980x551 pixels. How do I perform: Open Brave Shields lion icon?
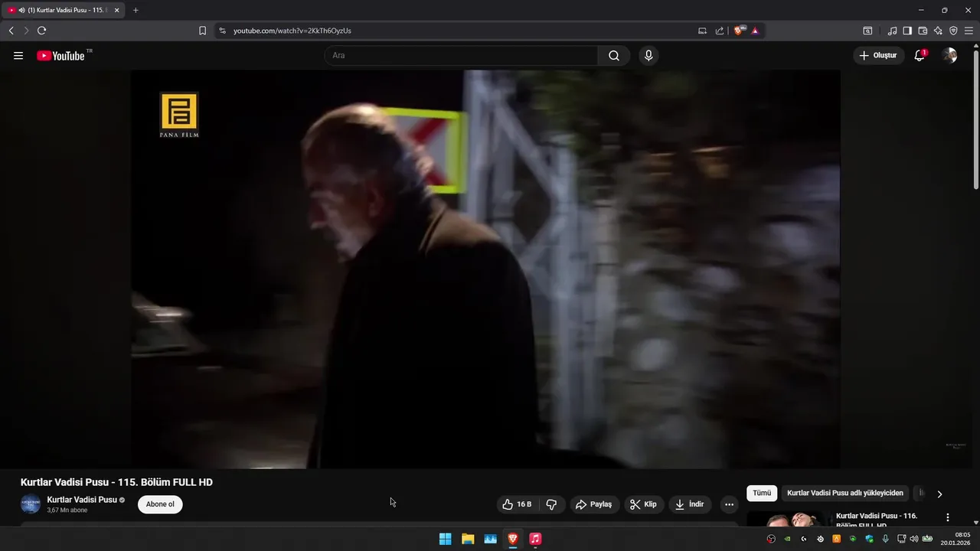(739, 31)
